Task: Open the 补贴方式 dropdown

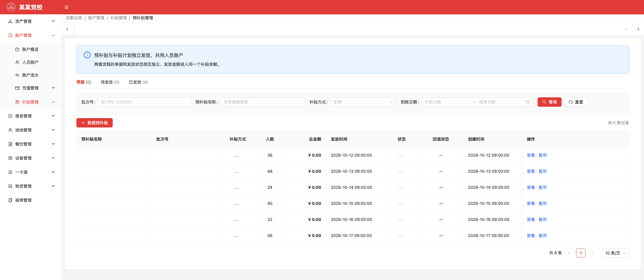Action: point(363,102)
